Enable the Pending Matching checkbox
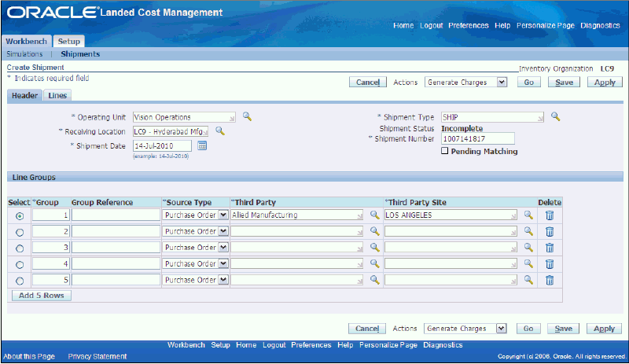This screenshot has height=364, width=629. point(445,152)
